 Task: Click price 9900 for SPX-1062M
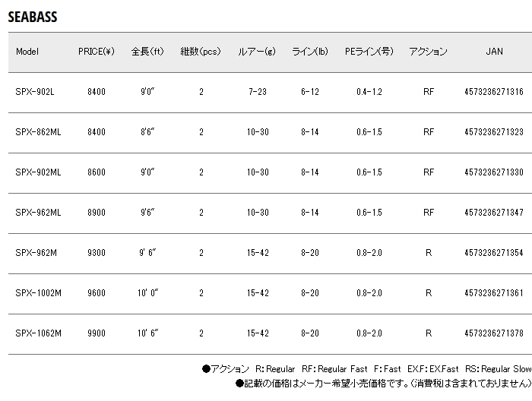coord(97,333)
